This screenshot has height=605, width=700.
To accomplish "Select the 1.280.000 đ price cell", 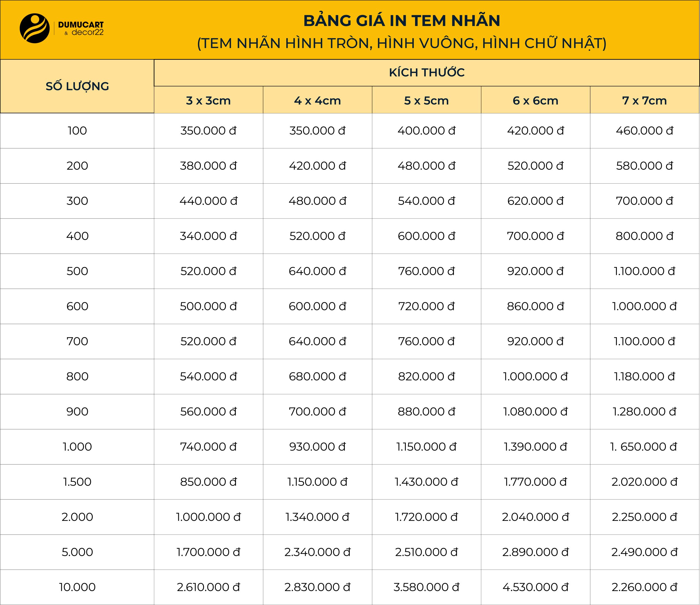I will pyautogui.click(x=644, y=412).
